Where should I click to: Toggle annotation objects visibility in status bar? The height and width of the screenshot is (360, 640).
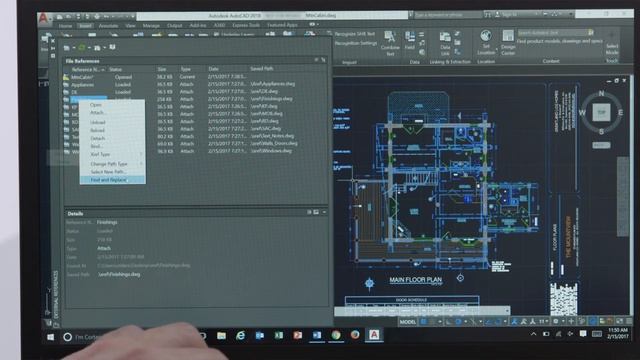click(514, 322)
